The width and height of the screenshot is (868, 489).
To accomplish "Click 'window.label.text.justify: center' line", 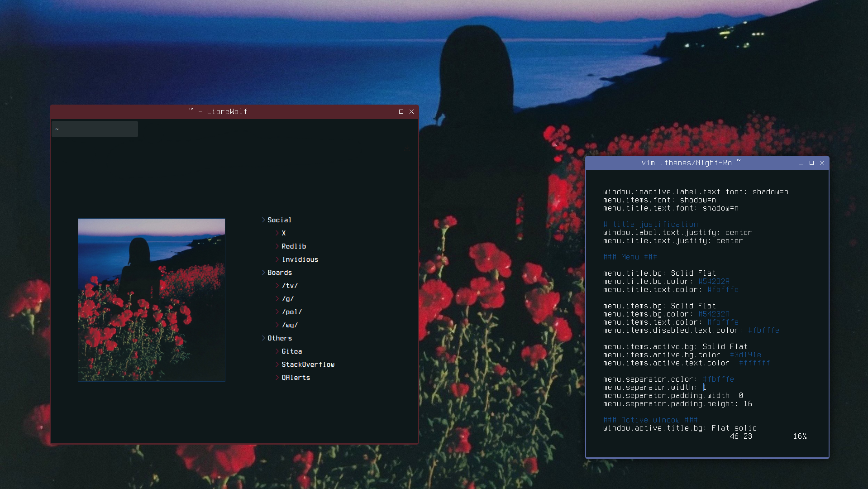I will 677,233.
